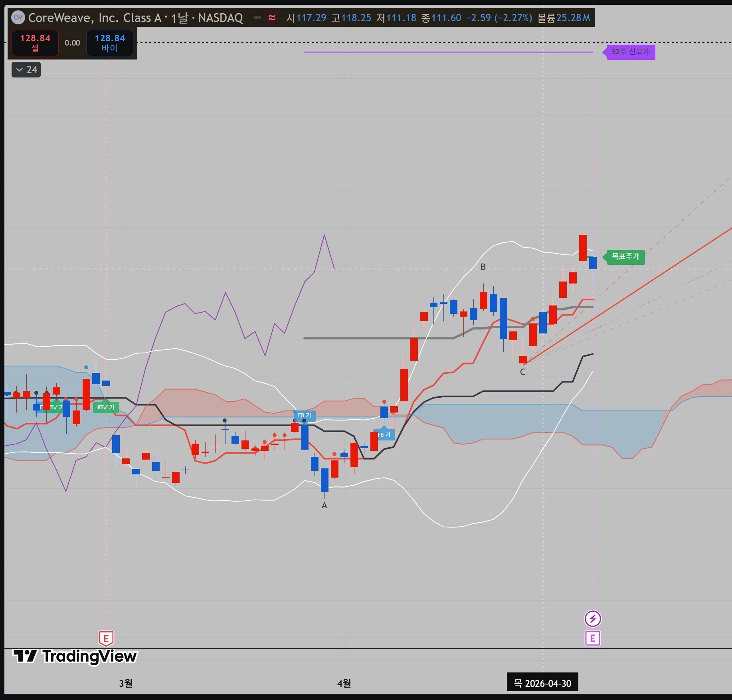Click the −2.59 (−2.27%) change value
This screenshot has width=732, height=700.
(x=499, y=18)
